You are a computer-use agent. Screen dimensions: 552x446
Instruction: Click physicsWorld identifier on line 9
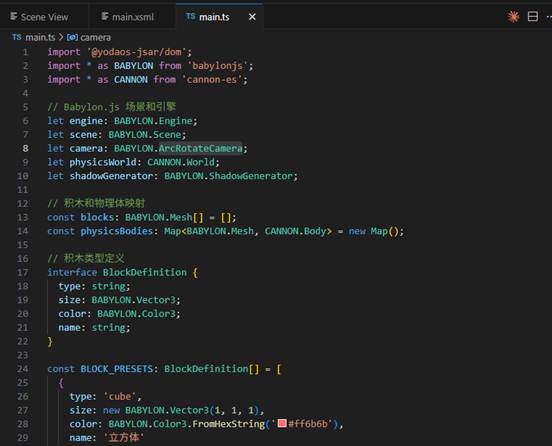[103, 162]
